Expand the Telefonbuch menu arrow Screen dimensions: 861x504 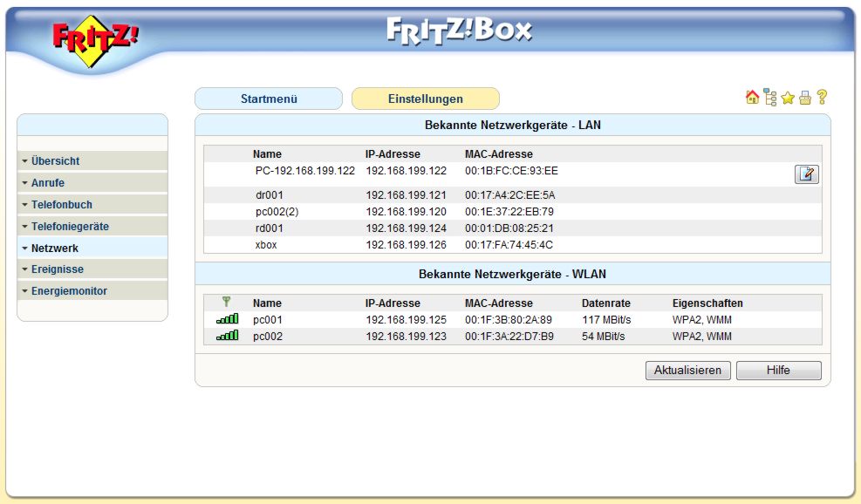(x=24, y=205)
